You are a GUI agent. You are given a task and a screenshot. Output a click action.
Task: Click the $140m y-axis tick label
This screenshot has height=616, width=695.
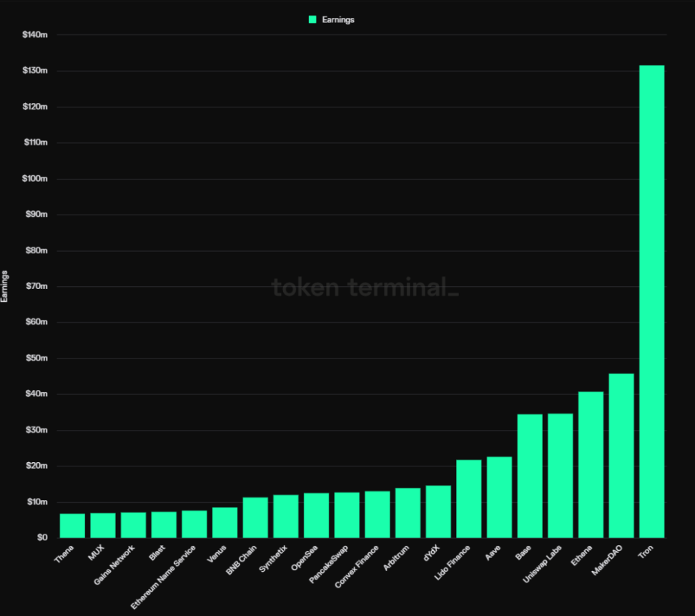pyautogui.click(x=36, y=35)
